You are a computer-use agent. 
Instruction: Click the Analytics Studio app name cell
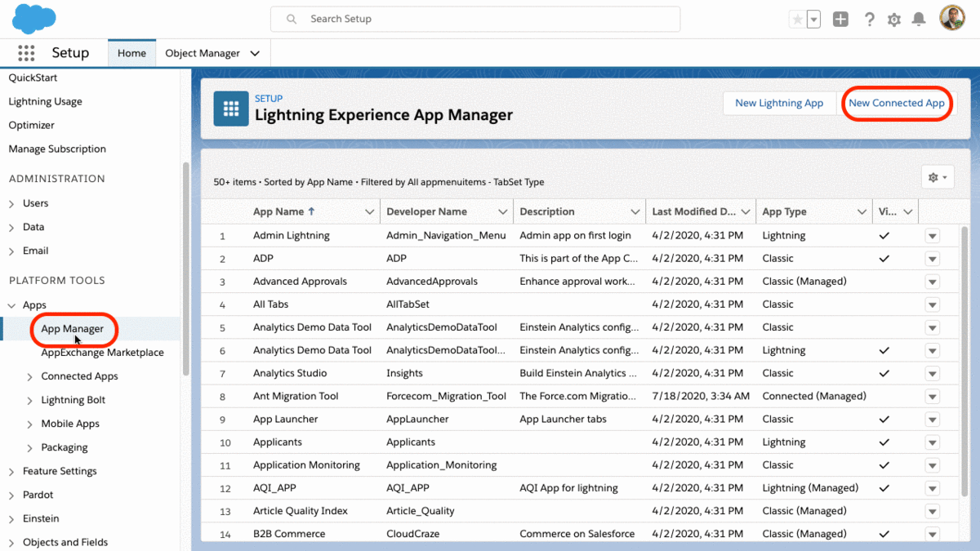(290, 373)
